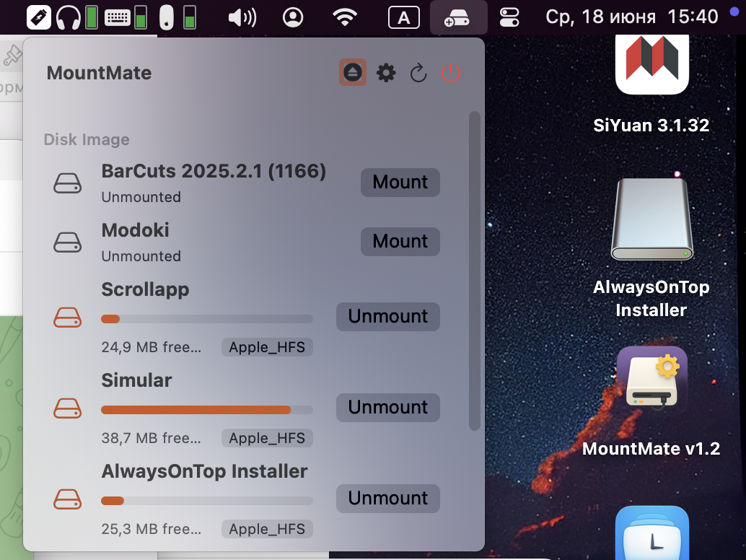Viewport: 746px width, 560px height.
Task: Click Unmounted status under BarCuts
Action: 141,197
